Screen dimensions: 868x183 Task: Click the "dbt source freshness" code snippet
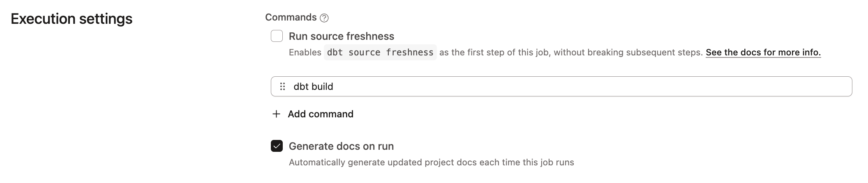(380, 53)
